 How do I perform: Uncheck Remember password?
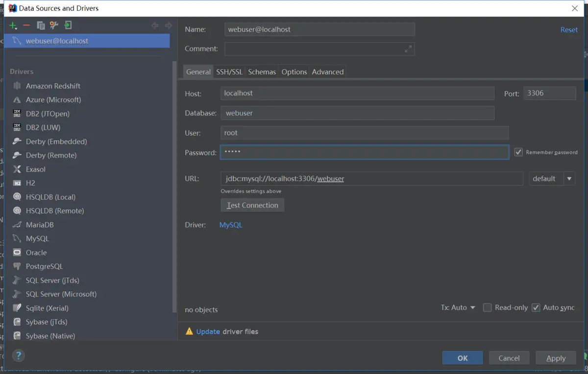518,152
